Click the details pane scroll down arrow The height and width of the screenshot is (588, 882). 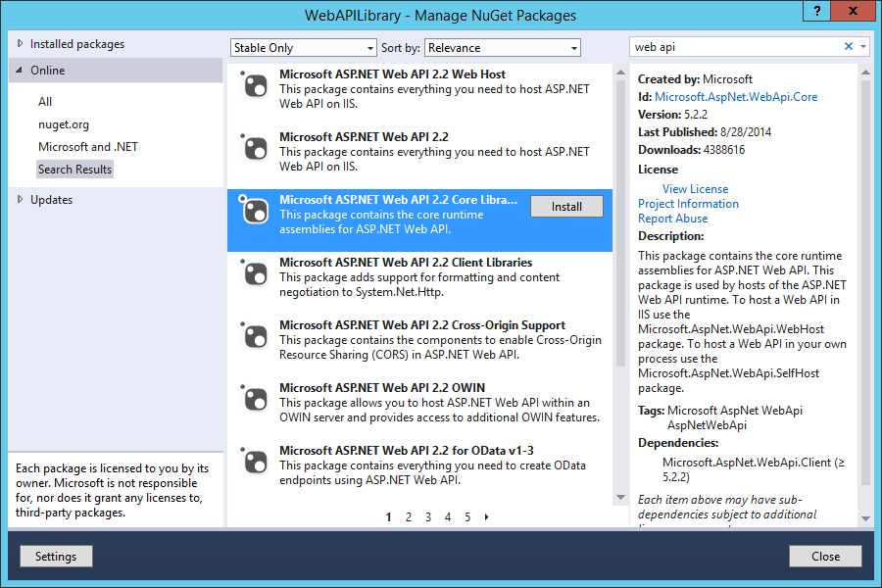[866, 518]
